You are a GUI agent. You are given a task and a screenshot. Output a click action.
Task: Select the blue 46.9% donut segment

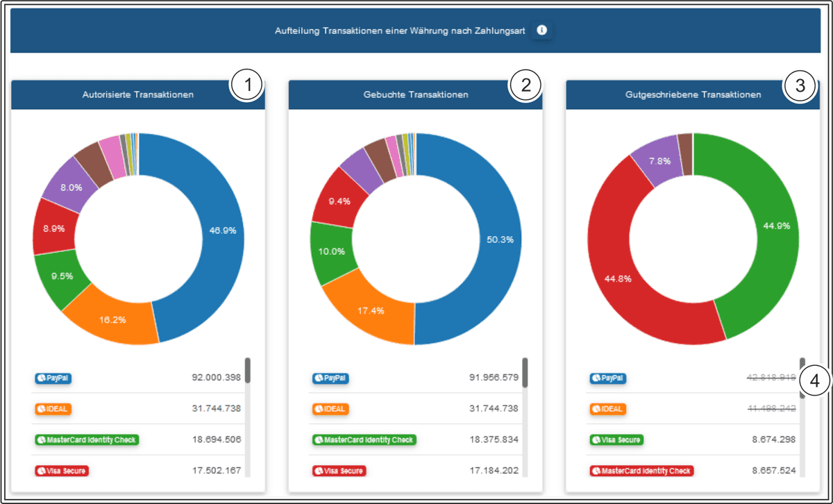[x=208, y=229]
